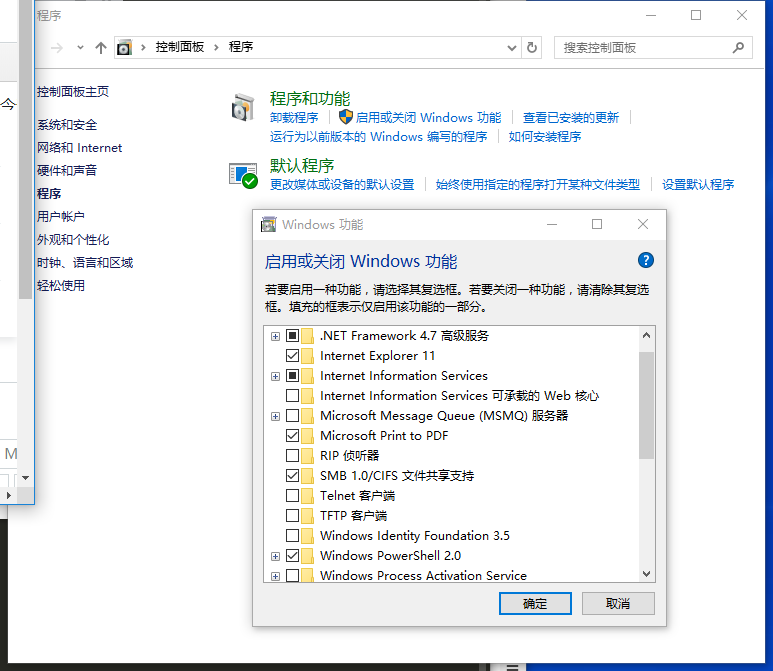The image size is (773, 671).
Task: Click chevron after 控制面板 in breadcrumb
Action: tap(216, 47)
